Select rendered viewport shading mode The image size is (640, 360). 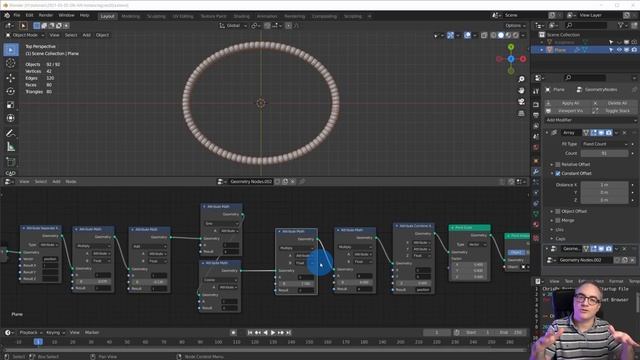click(516, 36)
